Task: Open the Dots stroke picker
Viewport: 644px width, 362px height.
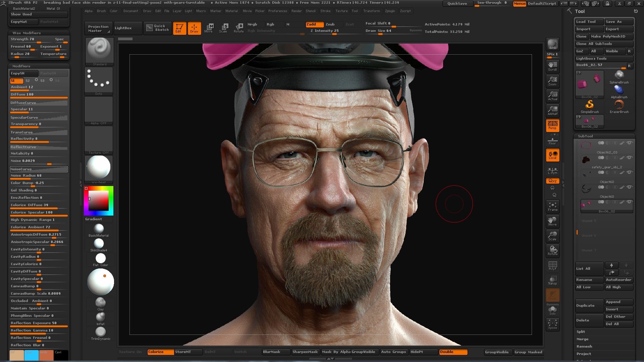Action: (99, 81)
